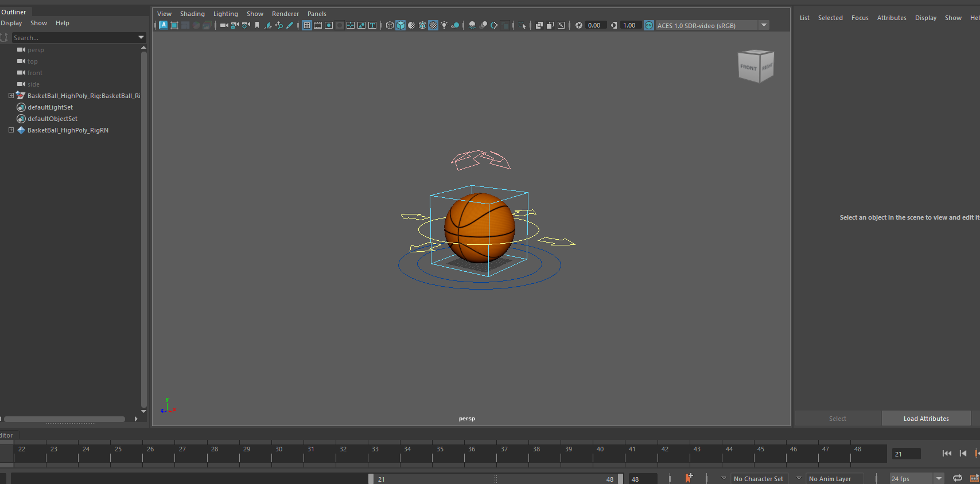Screen dimensions: 980x484
Task: Select camera button with letter A
Action: pyautogui.click(x=163, y=25)
